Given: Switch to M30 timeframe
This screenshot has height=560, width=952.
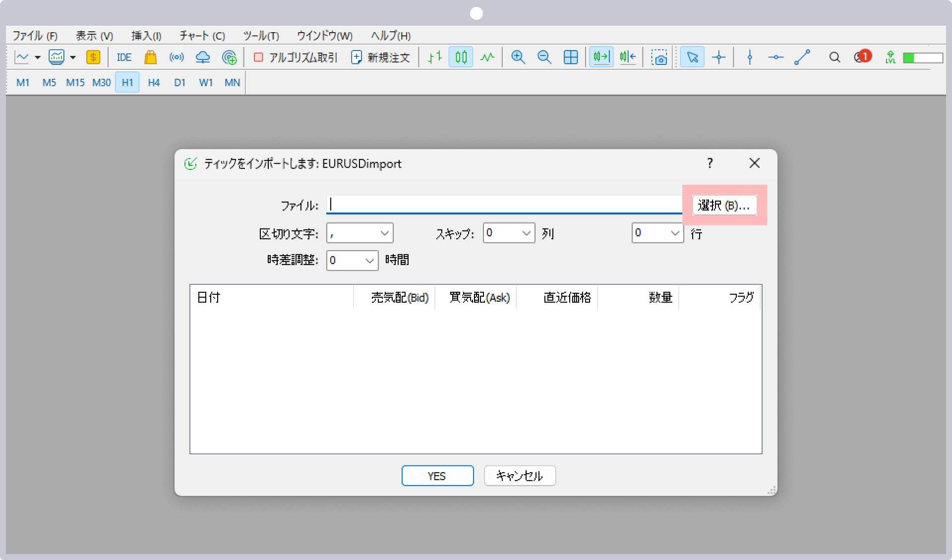Looking at the screenshot, I should [x=102, y=83].
